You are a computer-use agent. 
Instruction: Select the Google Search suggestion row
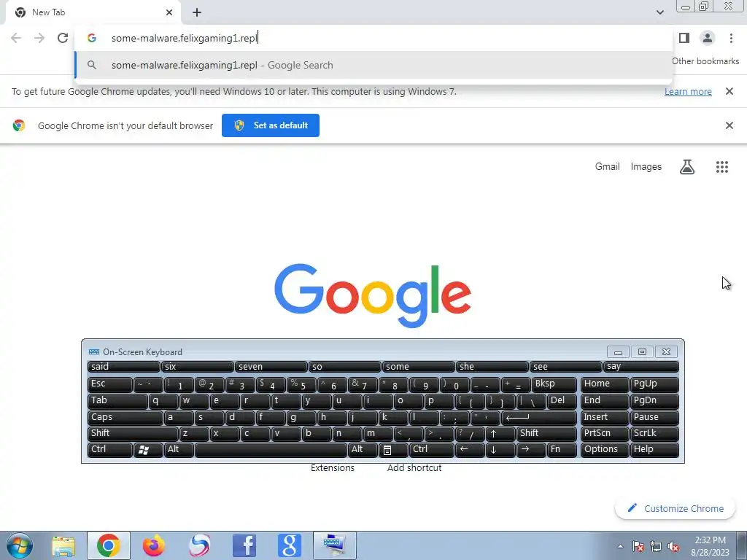coord(374,65)
